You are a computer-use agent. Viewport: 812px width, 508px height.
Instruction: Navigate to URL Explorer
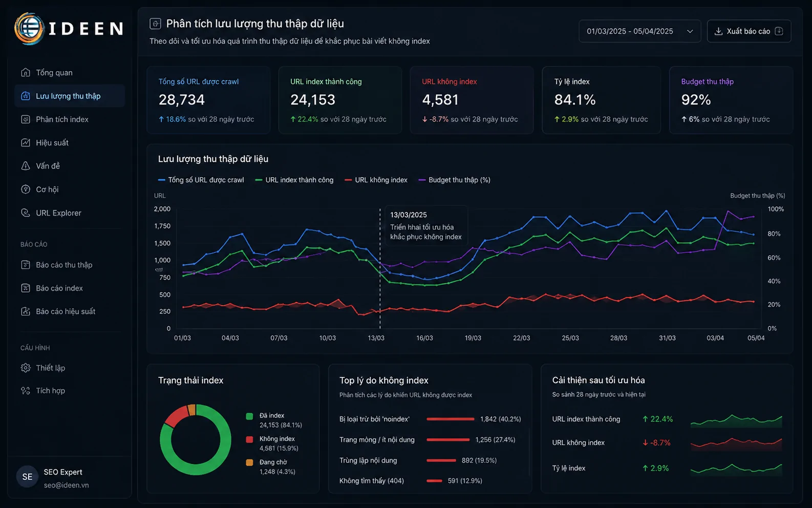click(70, 213)
